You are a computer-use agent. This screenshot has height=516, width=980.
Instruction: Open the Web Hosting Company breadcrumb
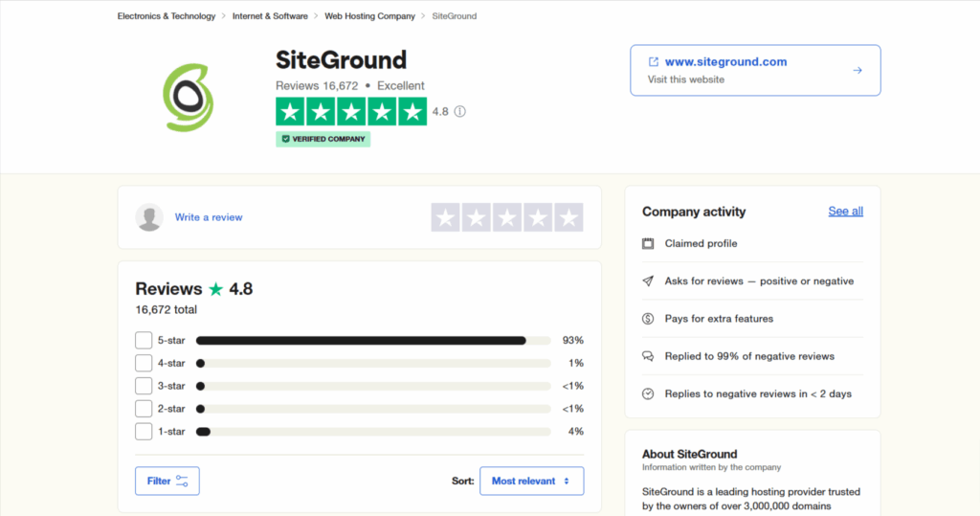[369, 16]
